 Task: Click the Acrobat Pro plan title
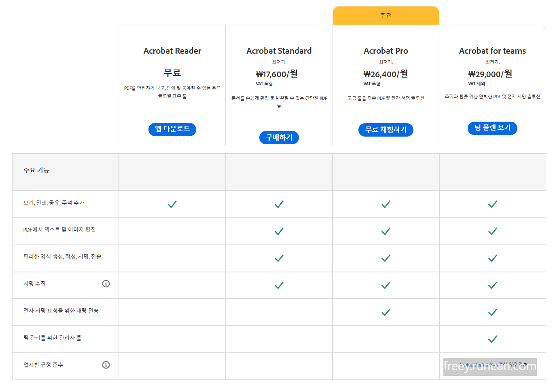(x=386, y=51)
